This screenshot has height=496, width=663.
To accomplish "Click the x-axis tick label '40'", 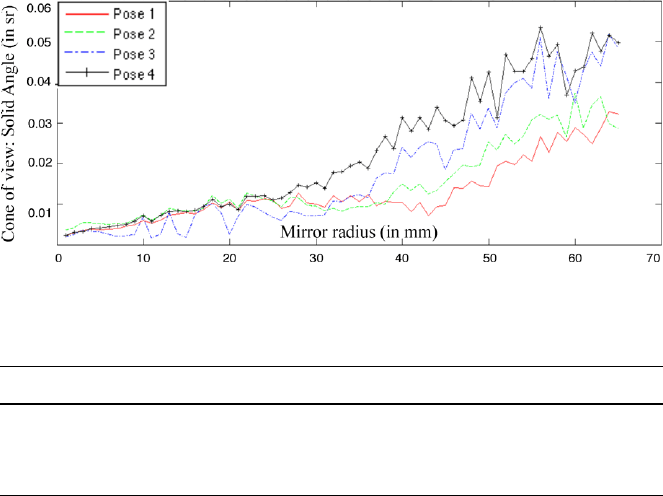I will point(402,258).
